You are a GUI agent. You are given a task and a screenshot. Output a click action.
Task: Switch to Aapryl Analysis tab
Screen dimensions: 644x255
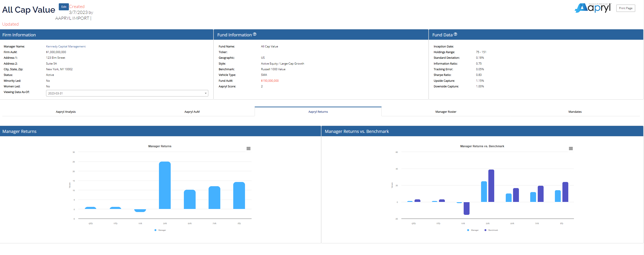(x=66, y=112)
